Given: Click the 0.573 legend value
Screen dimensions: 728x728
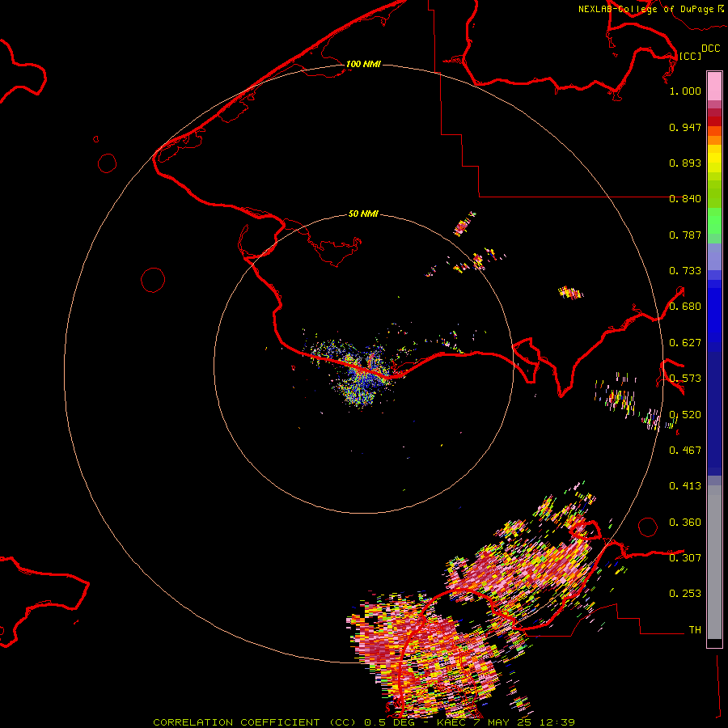Looking at the screenshot, I should tap(685, 379).
